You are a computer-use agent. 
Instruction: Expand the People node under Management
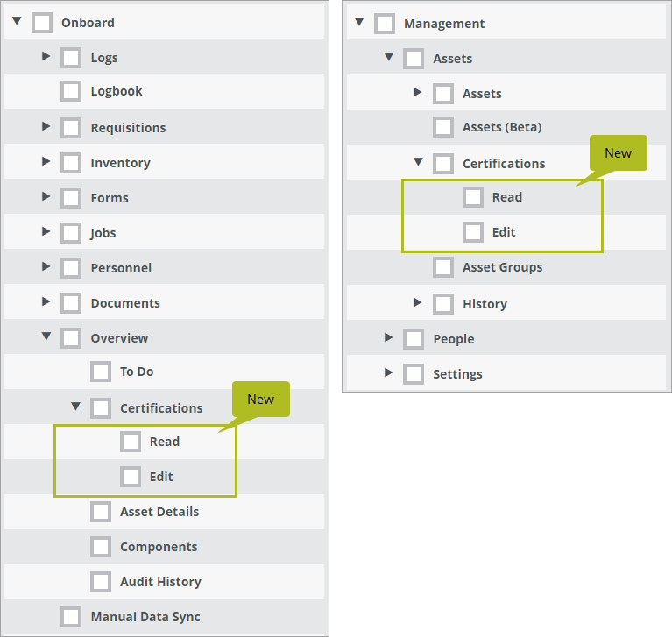(388, 337)
